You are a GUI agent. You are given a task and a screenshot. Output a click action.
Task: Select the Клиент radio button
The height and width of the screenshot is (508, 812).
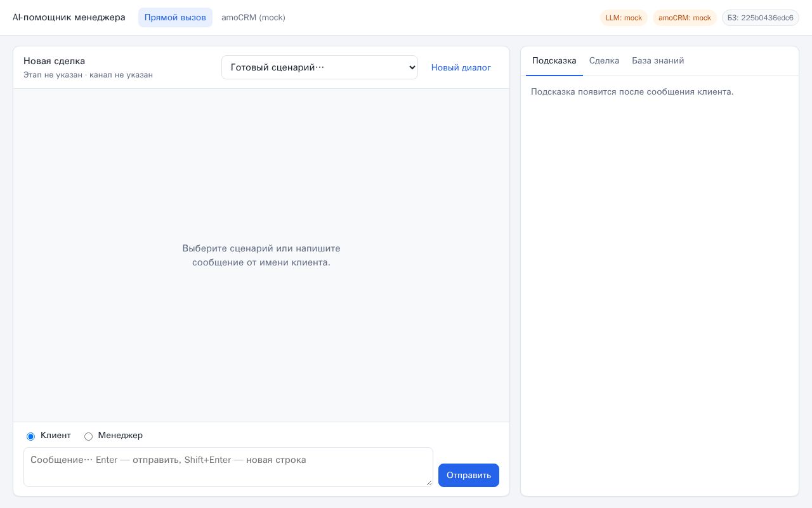point(30,436)
